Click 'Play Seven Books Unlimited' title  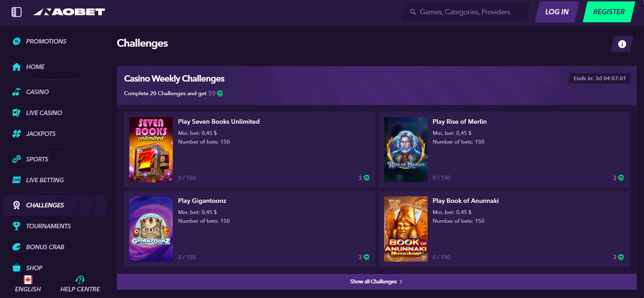point(219,122)
